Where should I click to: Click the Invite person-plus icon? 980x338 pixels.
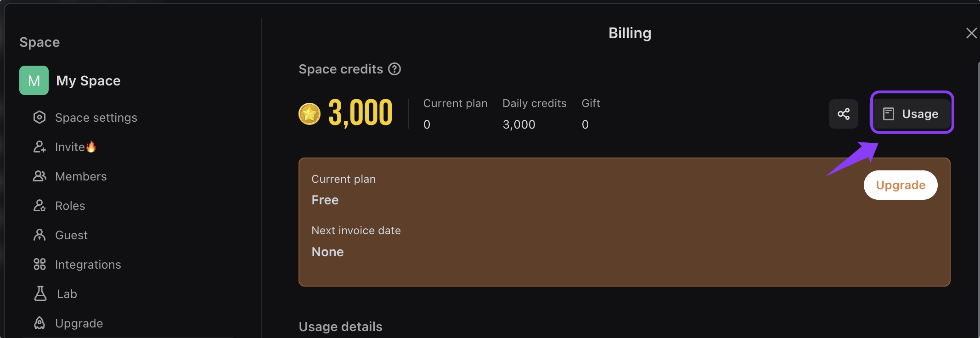click(x=39, y=147)
